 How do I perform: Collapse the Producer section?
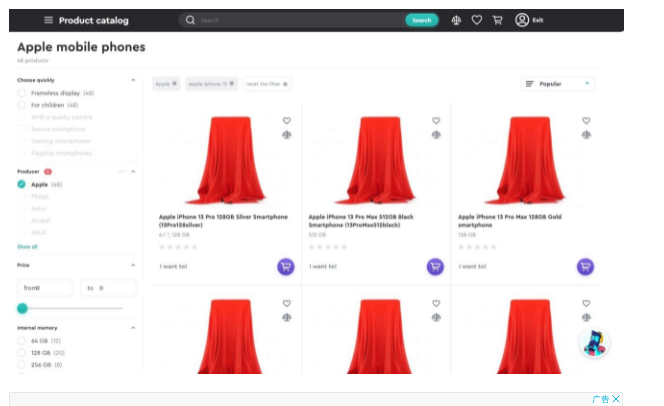(x=133, y=171)
